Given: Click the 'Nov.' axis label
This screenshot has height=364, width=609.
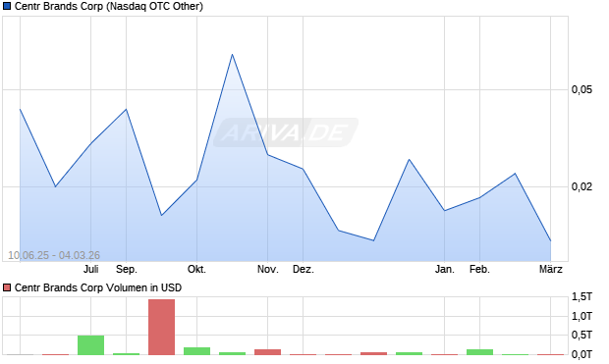Looking at the screenshot, I should point(268,269).
